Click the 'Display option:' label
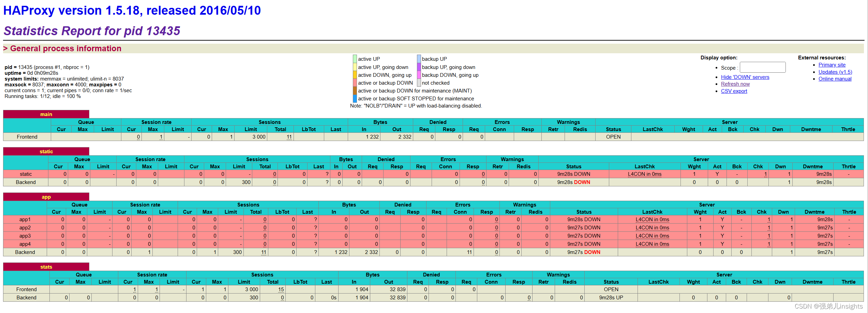The width and height of the screenshot is (868, 313). pos(719,58)
